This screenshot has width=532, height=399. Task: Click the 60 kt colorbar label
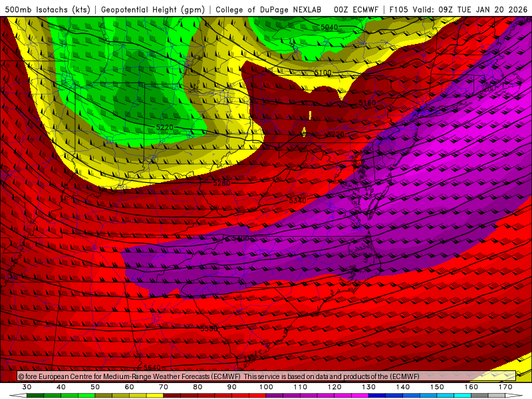[129, 387]
